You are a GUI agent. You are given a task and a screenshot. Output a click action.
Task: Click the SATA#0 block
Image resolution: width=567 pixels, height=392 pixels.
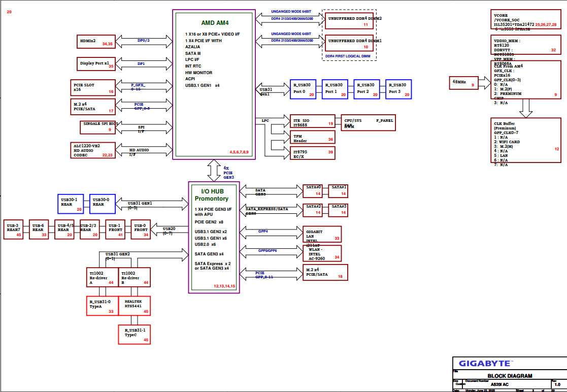[x=312, y=191]
